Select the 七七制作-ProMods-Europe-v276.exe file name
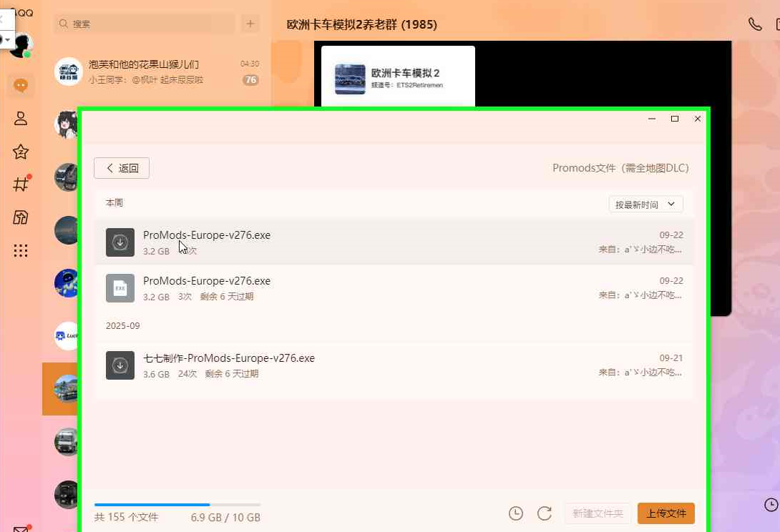780x532 pixels. [x=229, y=358]
